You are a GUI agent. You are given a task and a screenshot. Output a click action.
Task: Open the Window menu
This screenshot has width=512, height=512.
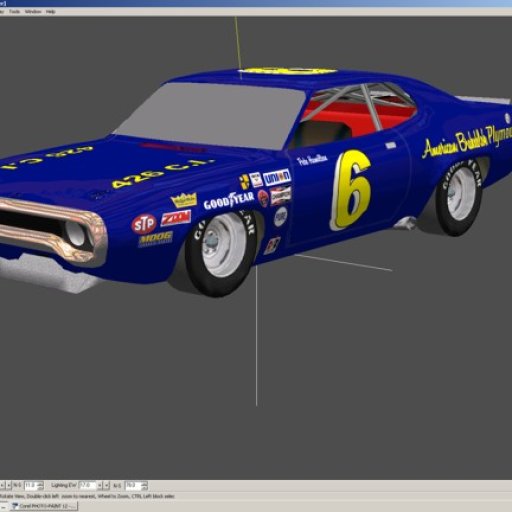(33, 12)
